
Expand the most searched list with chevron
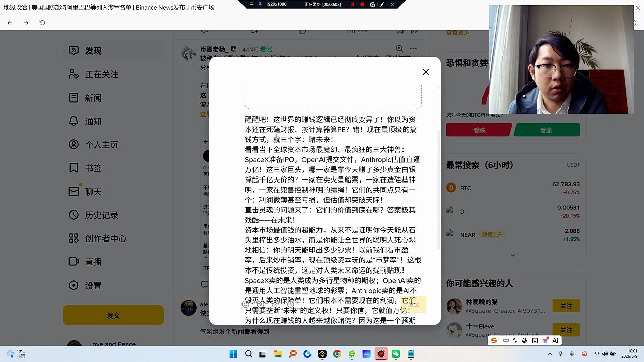(513, 255)
